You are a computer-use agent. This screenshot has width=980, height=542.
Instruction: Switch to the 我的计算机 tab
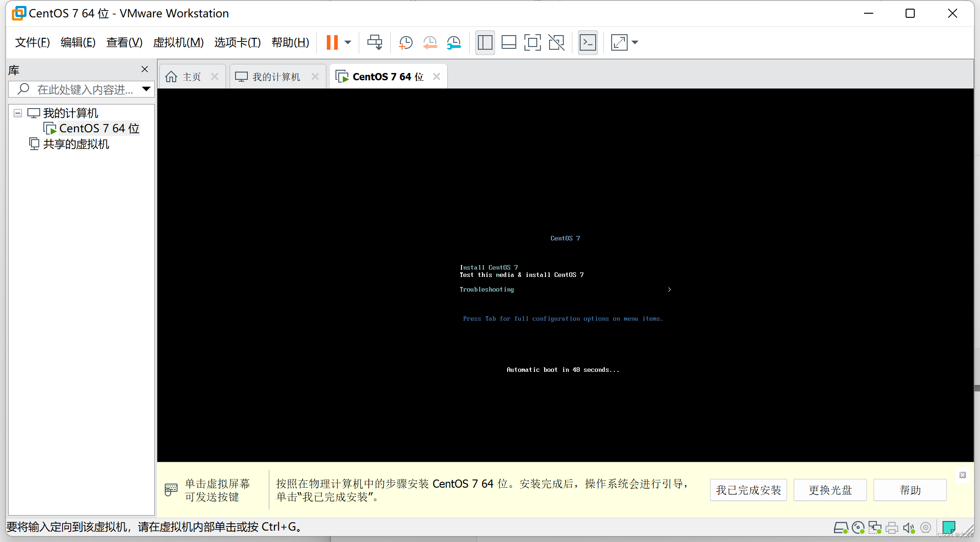(277, 77)
